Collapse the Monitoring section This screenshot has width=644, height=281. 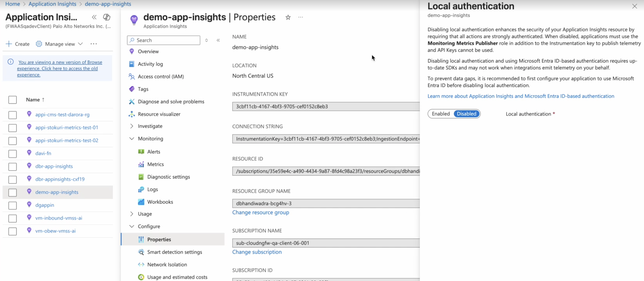tap(132, 139)
